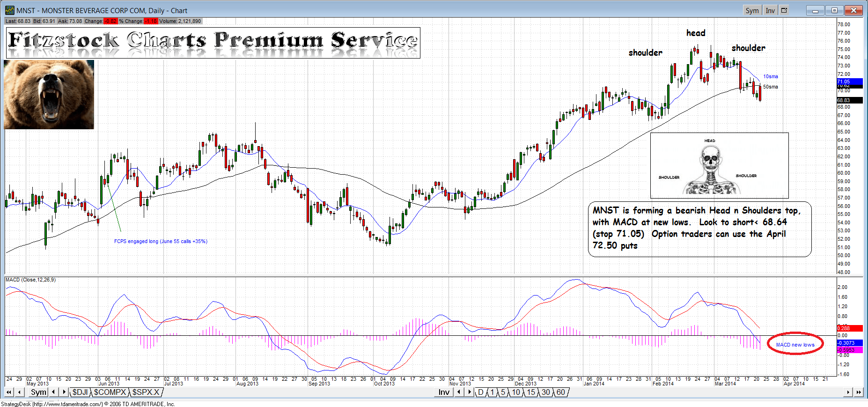Click the Inv button in the title bar

[x=770, y=10]
